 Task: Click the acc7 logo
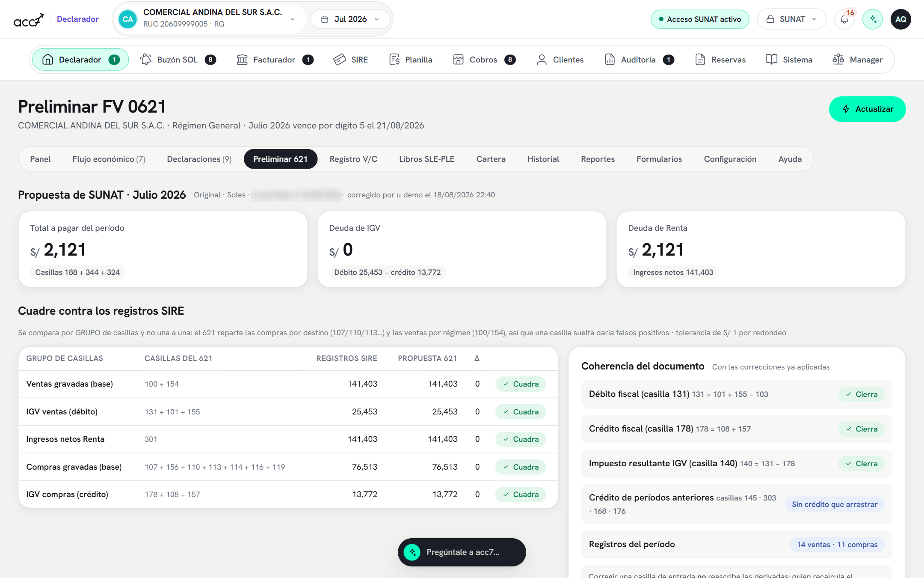[29, 19]
